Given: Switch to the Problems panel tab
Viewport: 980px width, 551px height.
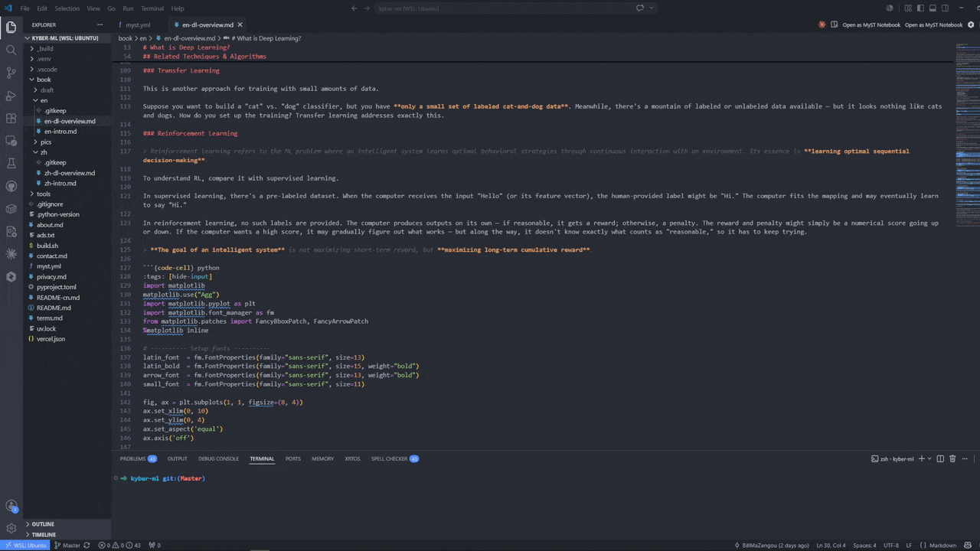Looking at the screenshot, I should (138, 458).
